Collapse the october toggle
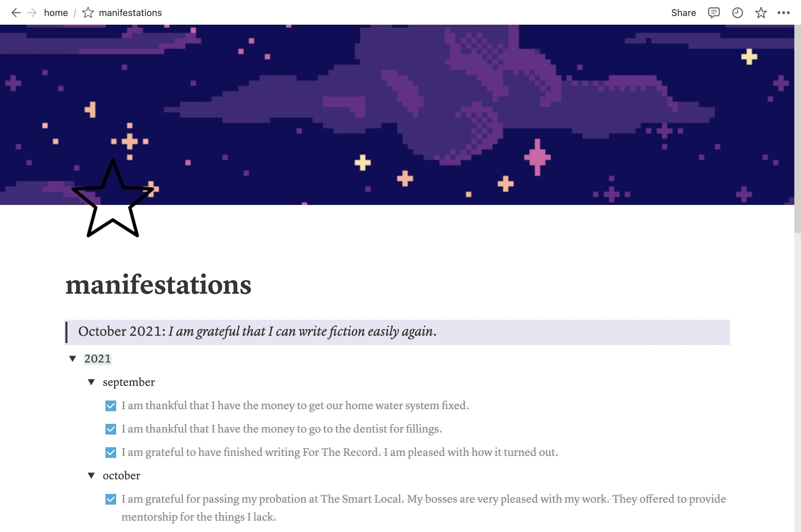The height and width of the screenshot is (532, 801). [91, 476]
